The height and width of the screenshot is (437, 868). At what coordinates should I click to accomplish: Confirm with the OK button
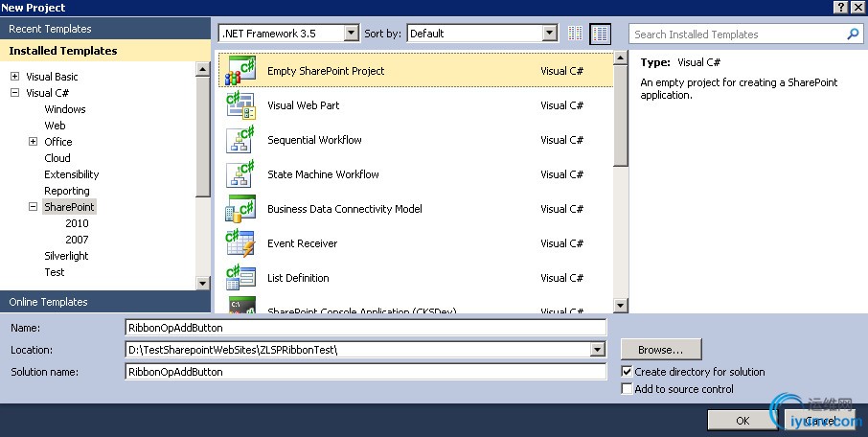(x=742, y=421)
